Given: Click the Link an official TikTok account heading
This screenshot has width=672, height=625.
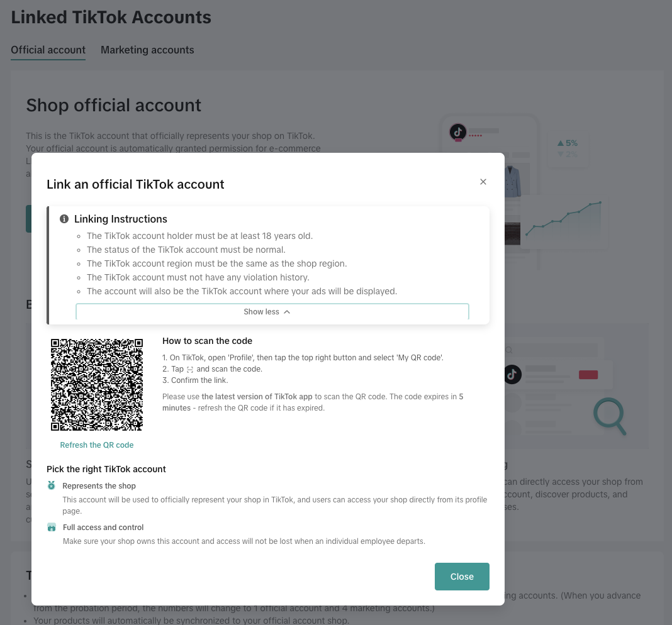Looking at the screenshot, I should [135, 184].
